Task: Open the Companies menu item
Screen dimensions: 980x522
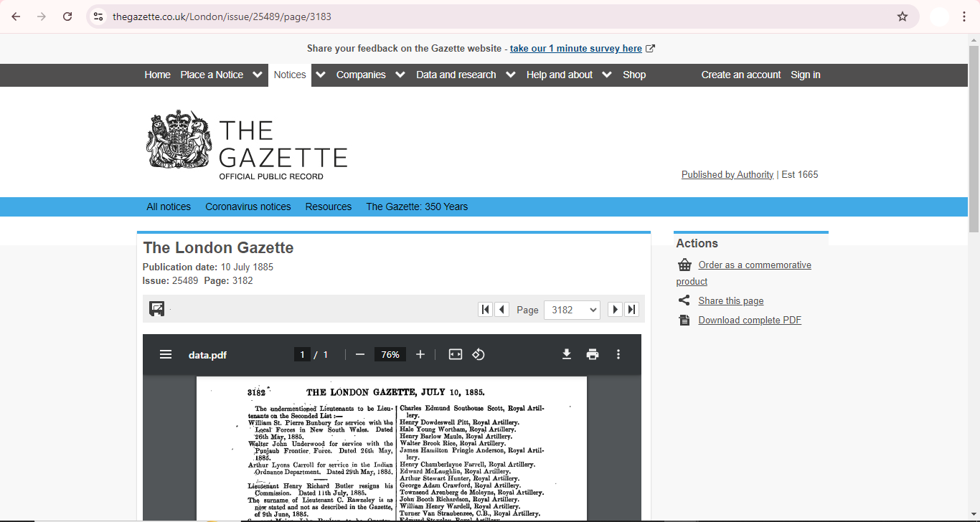Action: (361, 75)
